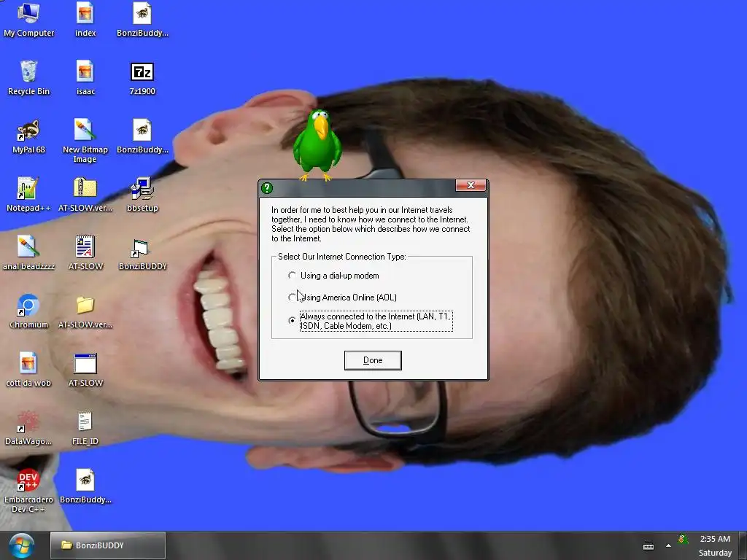Image resolution: width=747 pixels, height=560 pixels.
Task: Run the bbsetup installer icon
Action: tap(142, 194)
